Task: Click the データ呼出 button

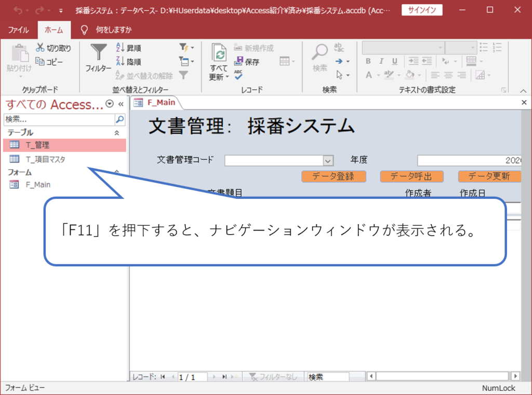Action: 412,176
